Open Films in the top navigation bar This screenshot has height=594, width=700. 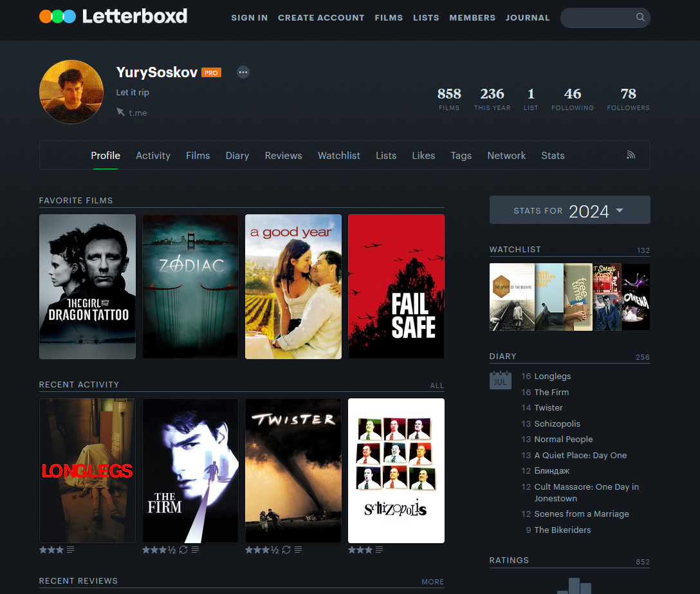point(389,18)
